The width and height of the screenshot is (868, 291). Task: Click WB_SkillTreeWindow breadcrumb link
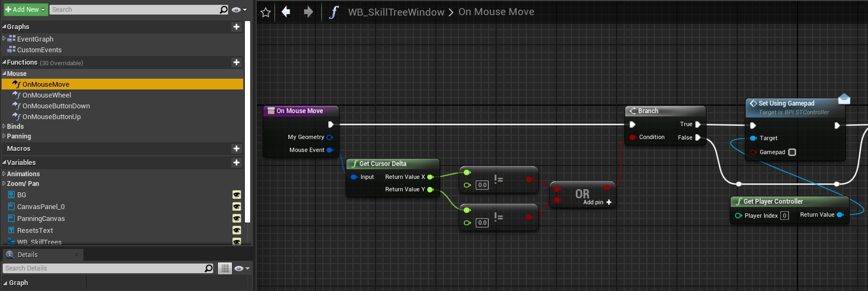[396, 12]
